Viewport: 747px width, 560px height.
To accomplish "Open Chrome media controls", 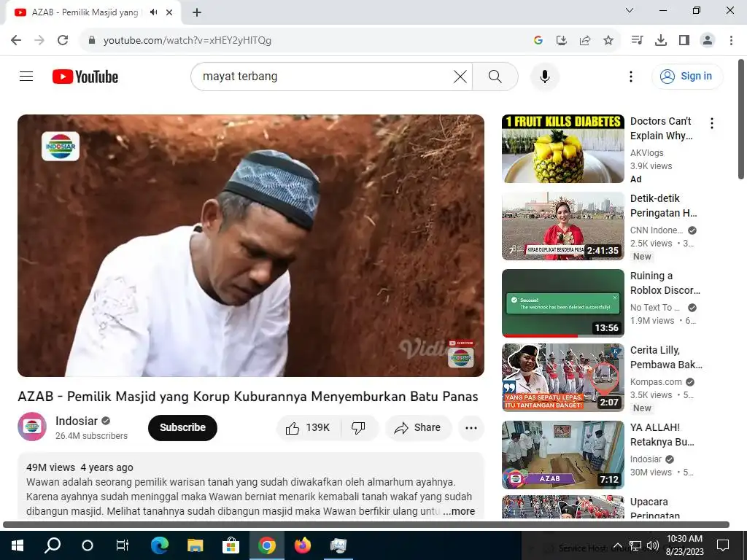I will tap(637, 40).
